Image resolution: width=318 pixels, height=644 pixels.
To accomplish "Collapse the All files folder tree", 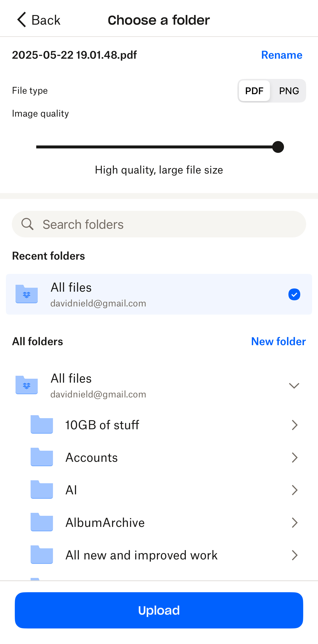I will (294, 386).
